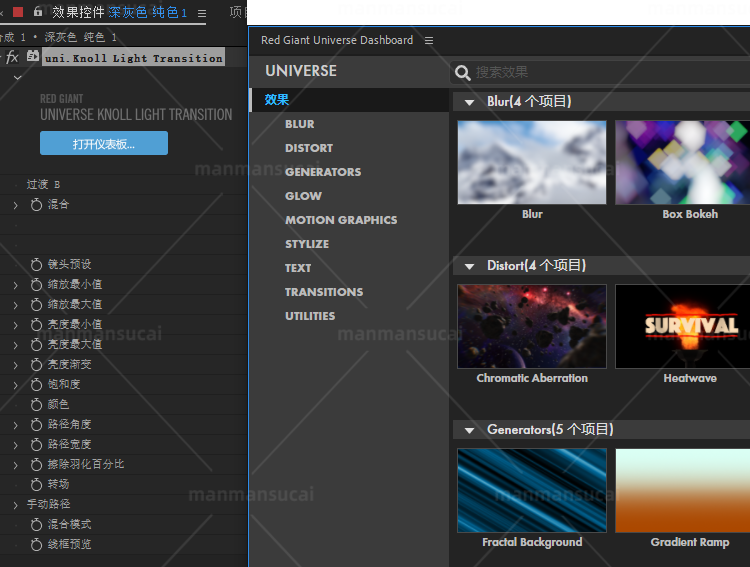
Task: Open the TRANSITIONS category
Action: click(324, 292)
